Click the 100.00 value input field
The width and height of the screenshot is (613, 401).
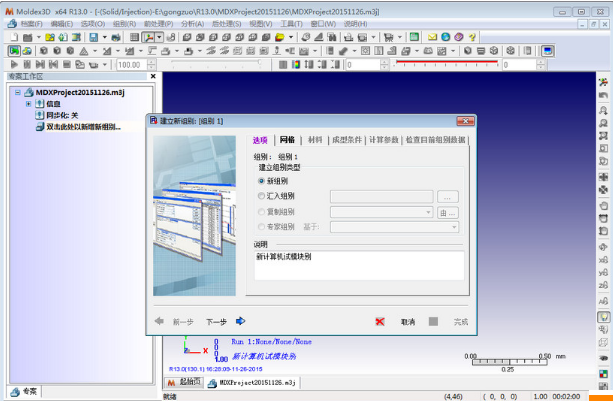(132, 64)
